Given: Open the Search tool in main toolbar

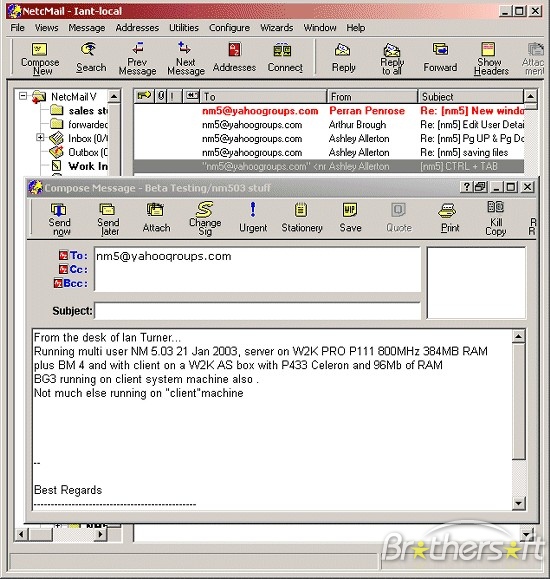Looking at the screenshot, I should (x=90, y=58).
